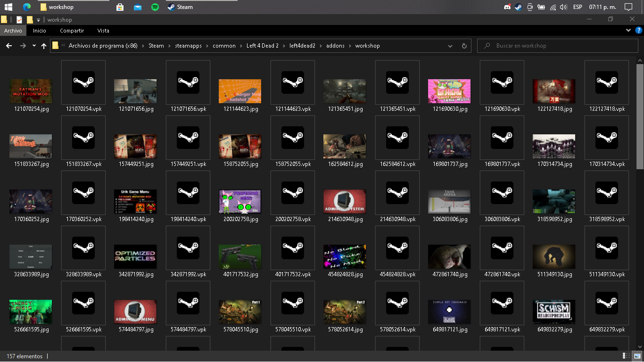Expand the ribbon with the chevron
Viewport: 644px width, 362px height.
628,31
